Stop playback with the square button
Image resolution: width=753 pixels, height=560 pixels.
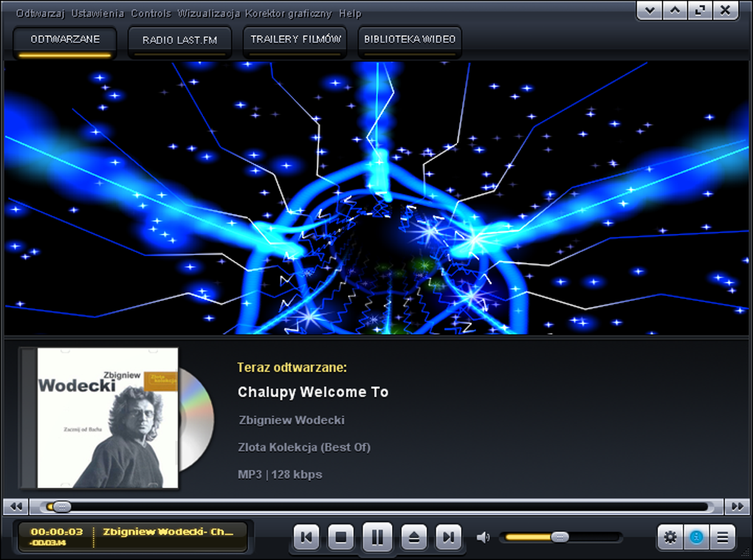click(x=341, y=536)
